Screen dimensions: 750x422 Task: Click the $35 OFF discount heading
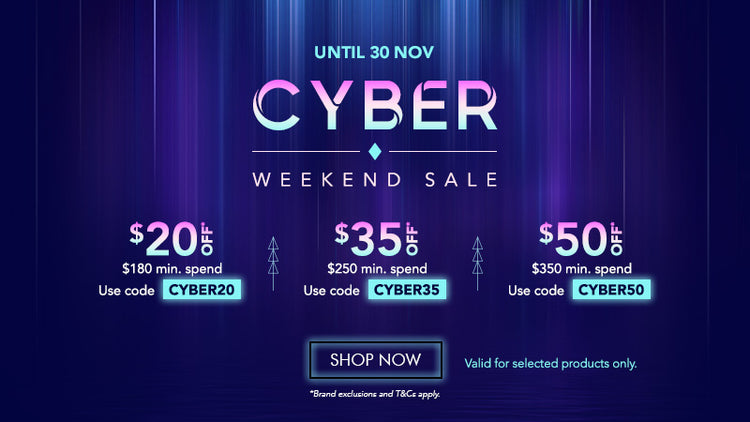pyautogui.click(x=376, y=238)
